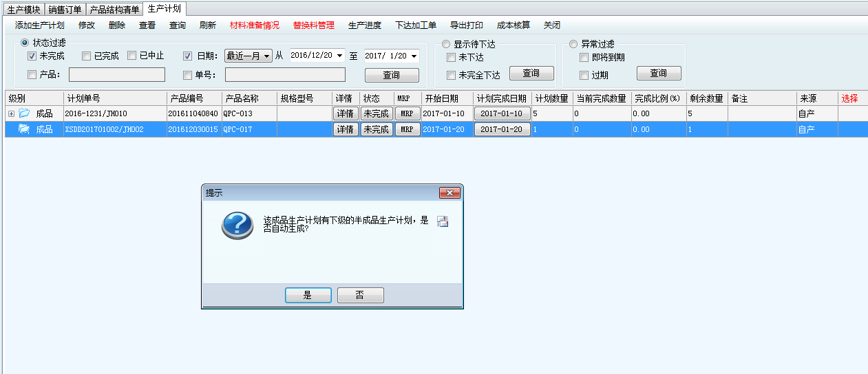Click MRP button for QPC-013 row
This screenshot has width=868, height=374.
(407, 113)
